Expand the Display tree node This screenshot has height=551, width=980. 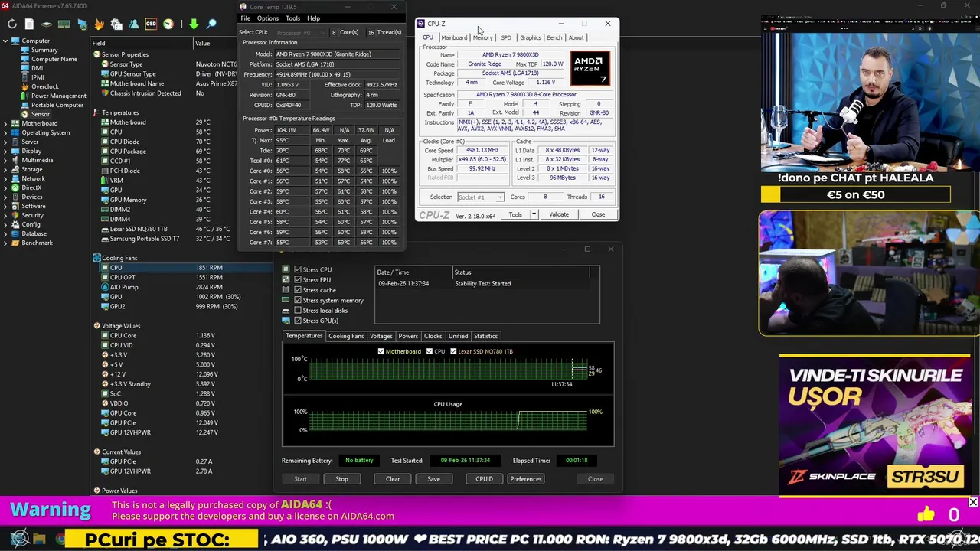[5, 151]
